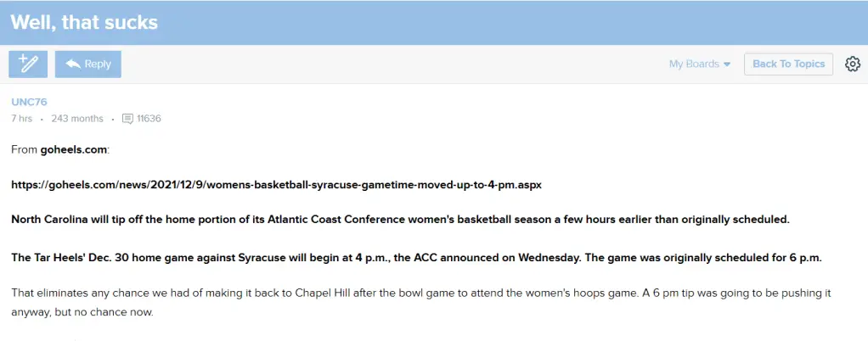Click the North Carolina will tip off paragraph
Viewport: 868px width, 341px height.
pyautogui.click(x=399, y=219)
